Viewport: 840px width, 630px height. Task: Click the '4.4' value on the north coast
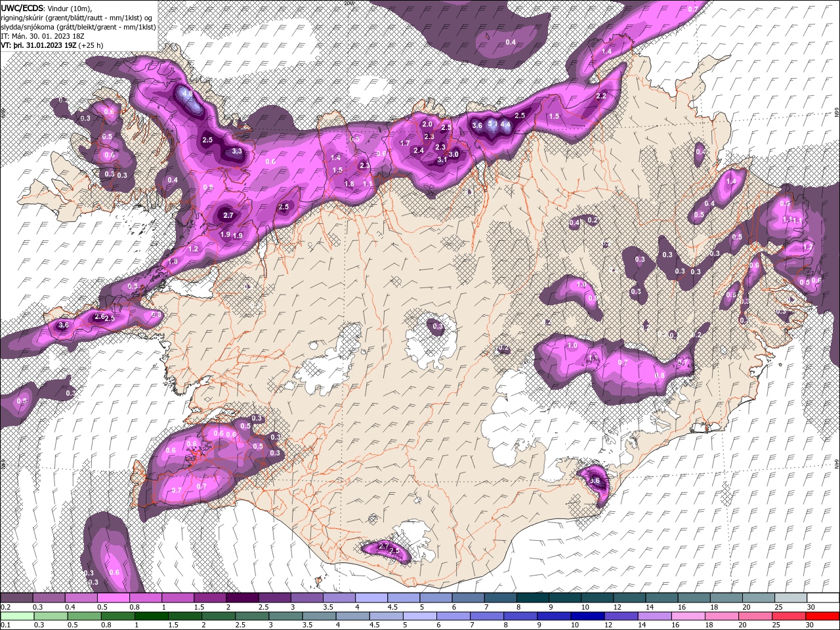(x=505, y=124)
